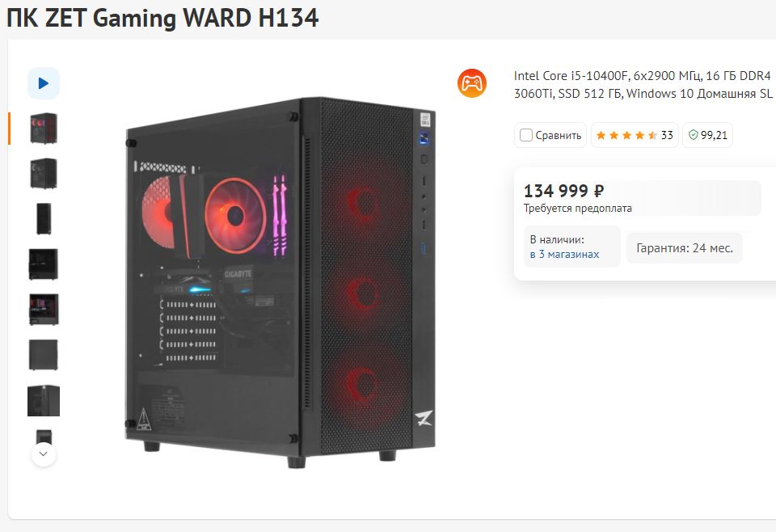Click the green shield 99,21 reliability badge
Viewport: 776px width, 532px height.
coord(708,135)
